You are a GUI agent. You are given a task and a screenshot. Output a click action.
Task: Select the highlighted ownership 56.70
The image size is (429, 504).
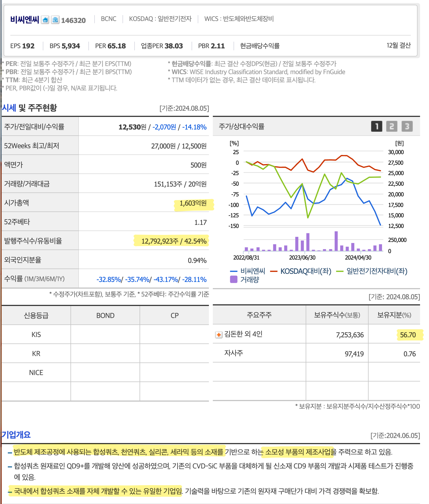point(408,335)
